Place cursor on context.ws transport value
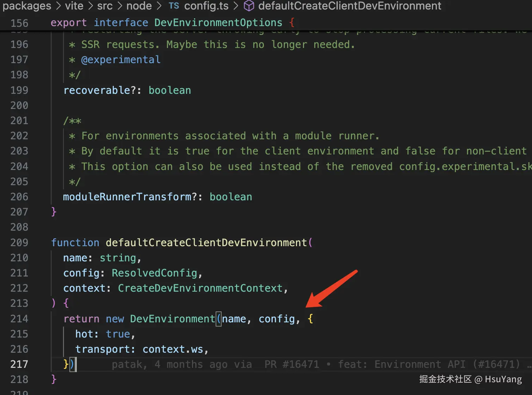The width and height of the screenshot is (532, 395). click(173, 349)
